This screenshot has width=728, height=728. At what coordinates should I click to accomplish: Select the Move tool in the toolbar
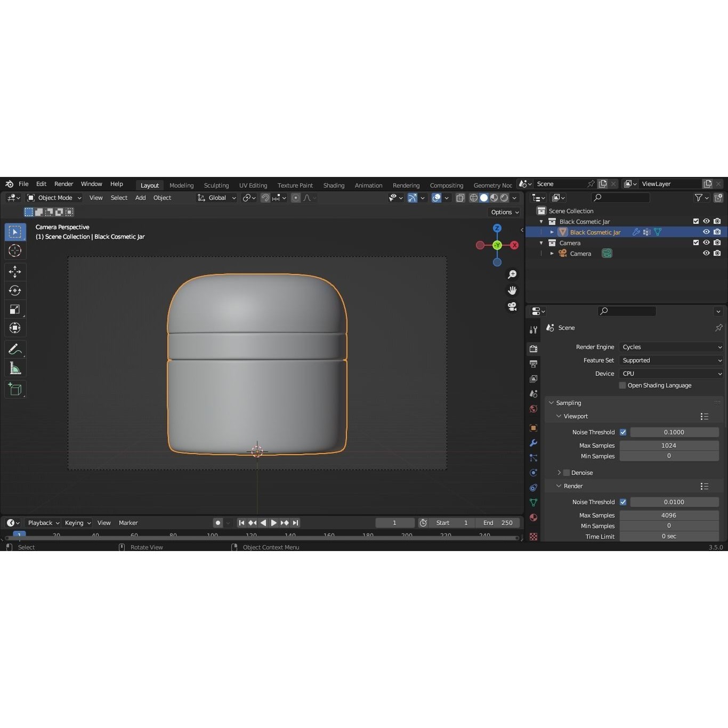click(x=15, y=272)
